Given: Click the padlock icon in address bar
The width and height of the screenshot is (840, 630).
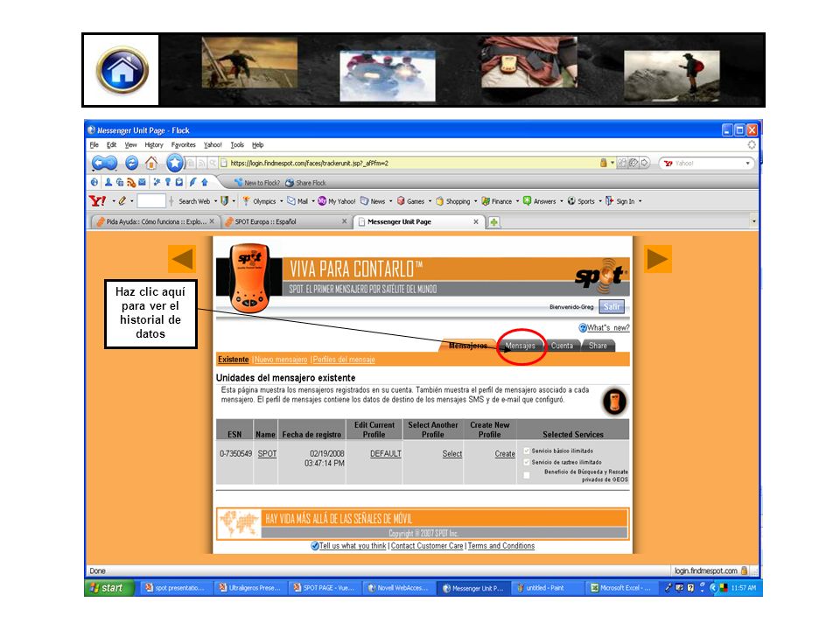Looking at the screenshot, I should pos(603,163).
